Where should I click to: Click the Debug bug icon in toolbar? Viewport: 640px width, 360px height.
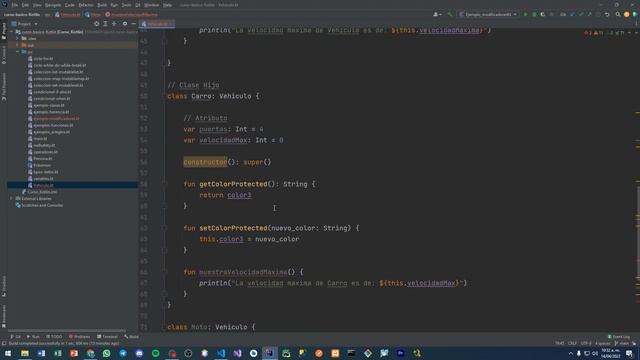tap(534, 14)
